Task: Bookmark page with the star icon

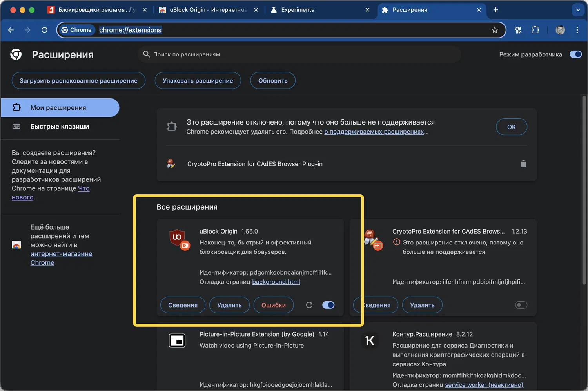Action: [x=495, y=30]
